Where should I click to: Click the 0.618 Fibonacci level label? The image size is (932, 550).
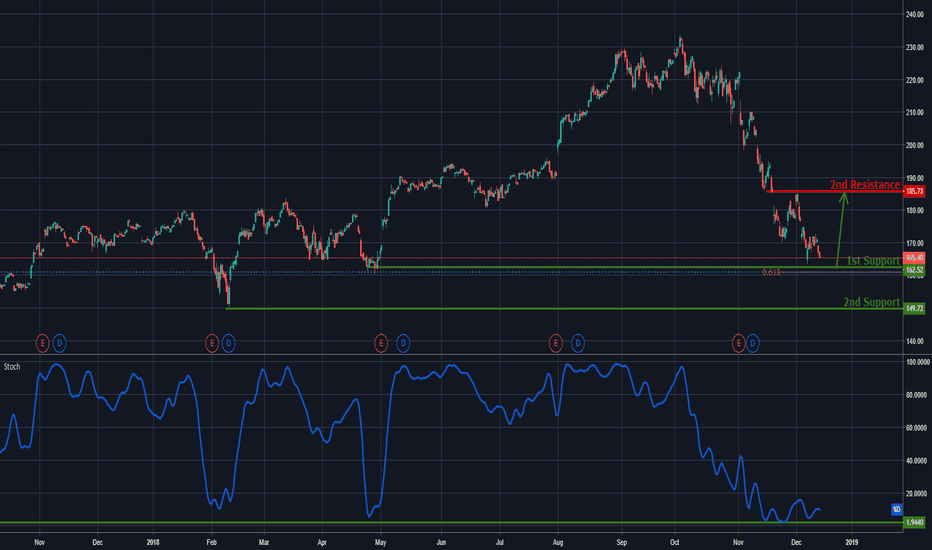coord(771,272)
